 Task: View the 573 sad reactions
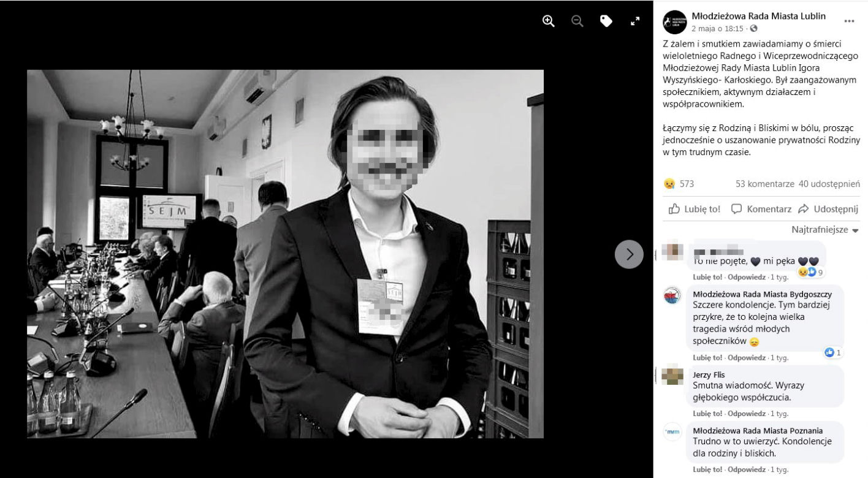click(x=679, y=184)
